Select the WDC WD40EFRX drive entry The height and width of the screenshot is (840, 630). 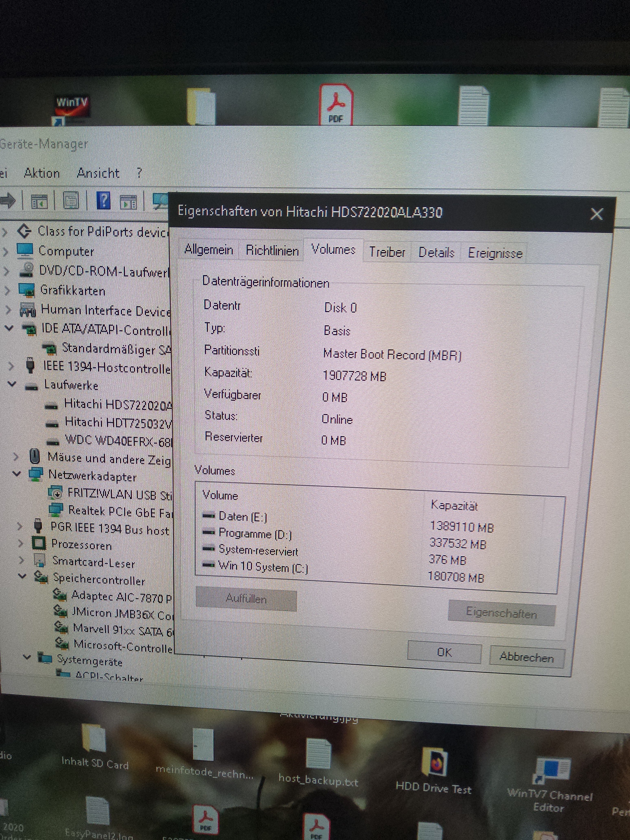coord(118,441)
